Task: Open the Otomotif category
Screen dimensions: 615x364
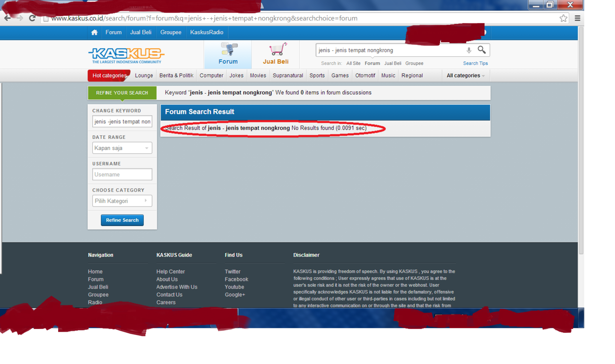Action: (x=365, y=75)
